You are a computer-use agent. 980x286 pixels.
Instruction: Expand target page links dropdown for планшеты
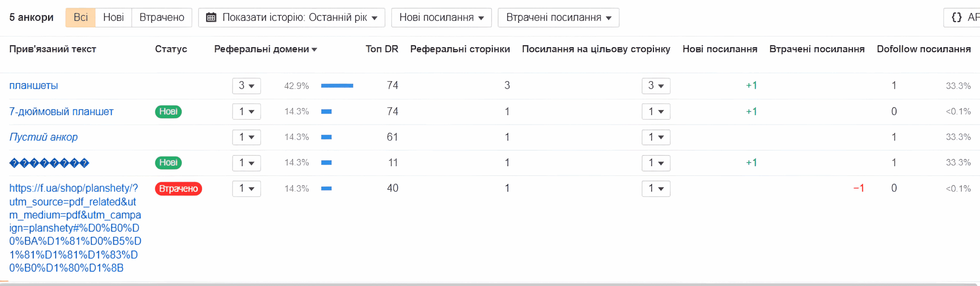click(x=656, y=86)
